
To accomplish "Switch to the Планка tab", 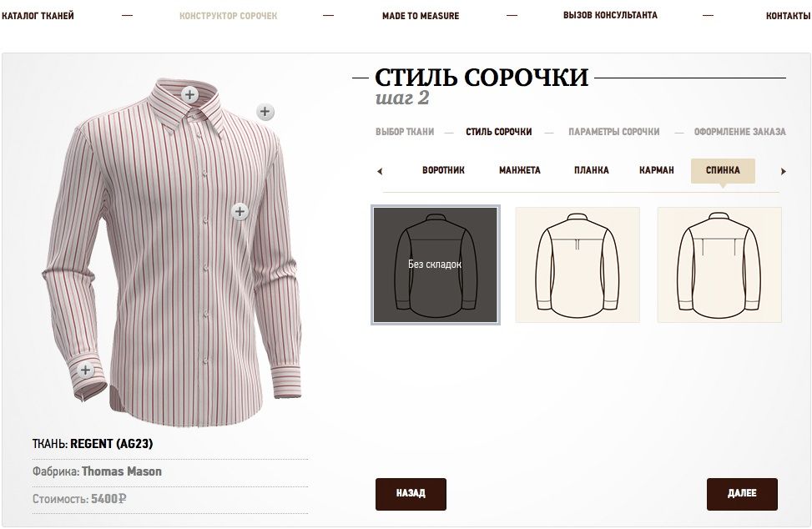I will coord(592,170).
